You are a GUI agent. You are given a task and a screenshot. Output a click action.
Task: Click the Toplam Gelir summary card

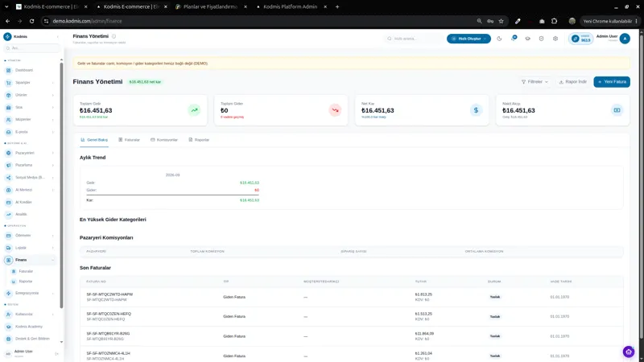click(x=140, y=110)
